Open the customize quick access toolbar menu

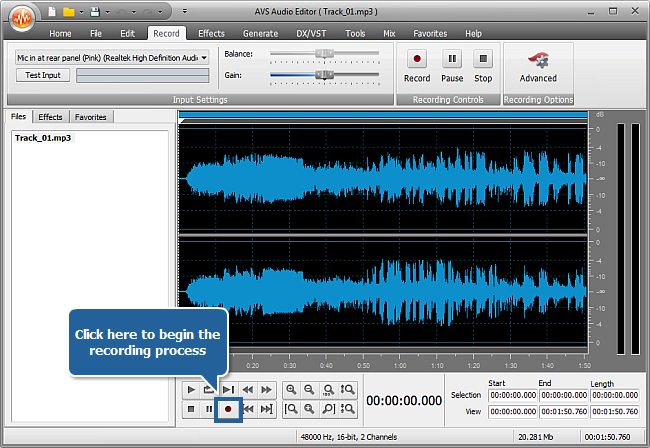coord(184,12)
